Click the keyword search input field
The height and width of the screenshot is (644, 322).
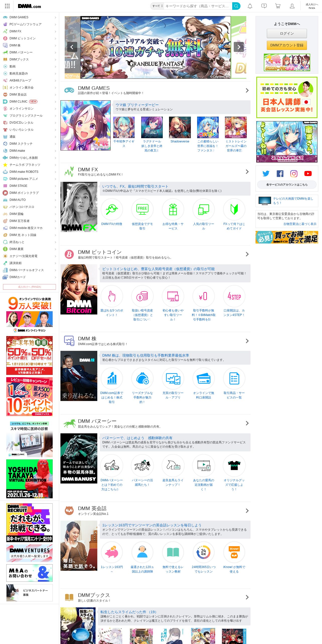[x=198, y=6]
